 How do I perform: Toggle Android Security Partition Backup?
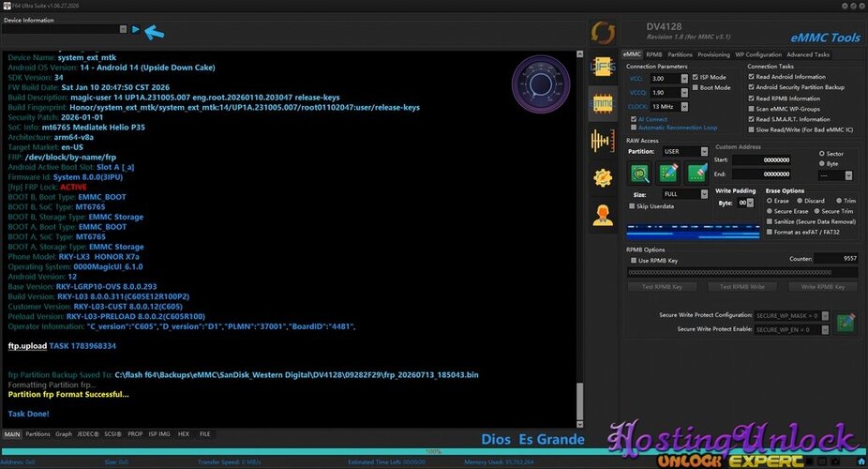coord(751,87)
